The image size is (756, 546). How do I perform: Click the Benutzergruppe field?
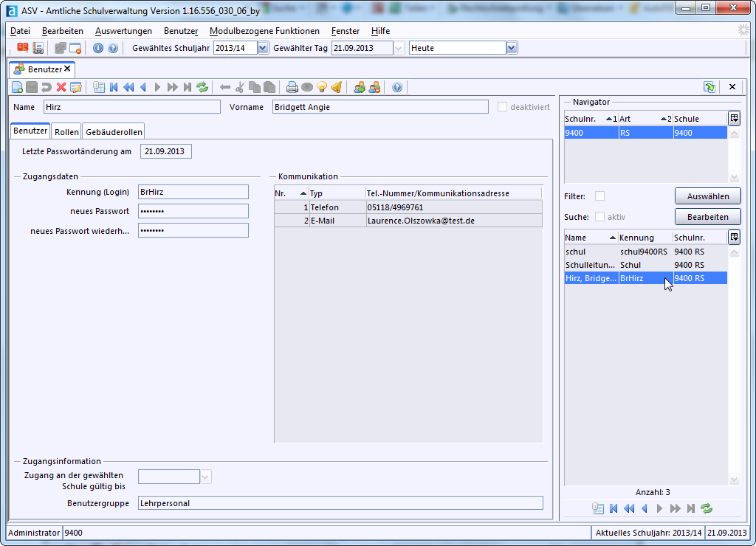(340, 503)
